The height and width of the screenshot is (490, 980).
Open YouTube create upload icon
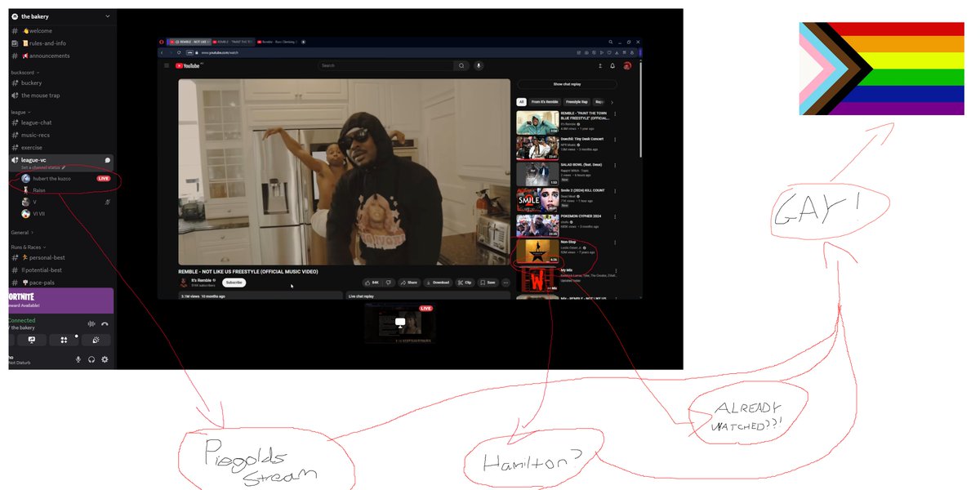(x=601, y=65)
